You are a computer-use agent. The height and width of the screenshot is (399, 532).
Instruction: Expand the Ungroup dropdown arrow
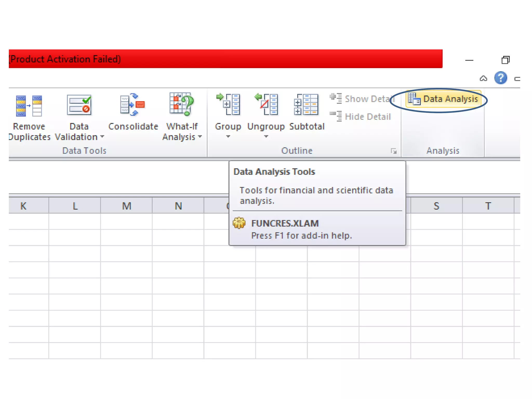click(266, 136)
